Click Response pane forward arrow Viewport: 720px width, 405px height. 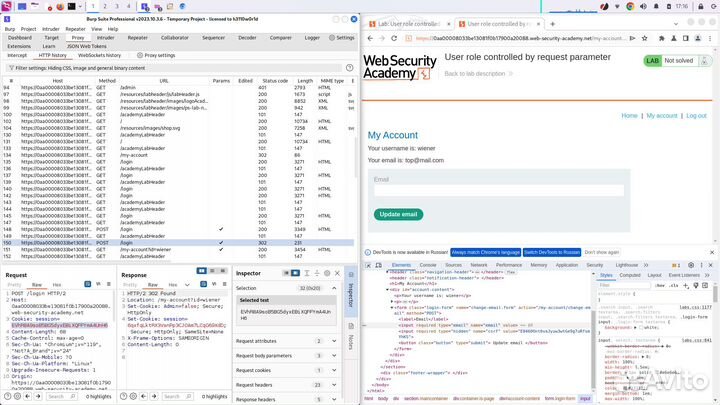point(154,396)
